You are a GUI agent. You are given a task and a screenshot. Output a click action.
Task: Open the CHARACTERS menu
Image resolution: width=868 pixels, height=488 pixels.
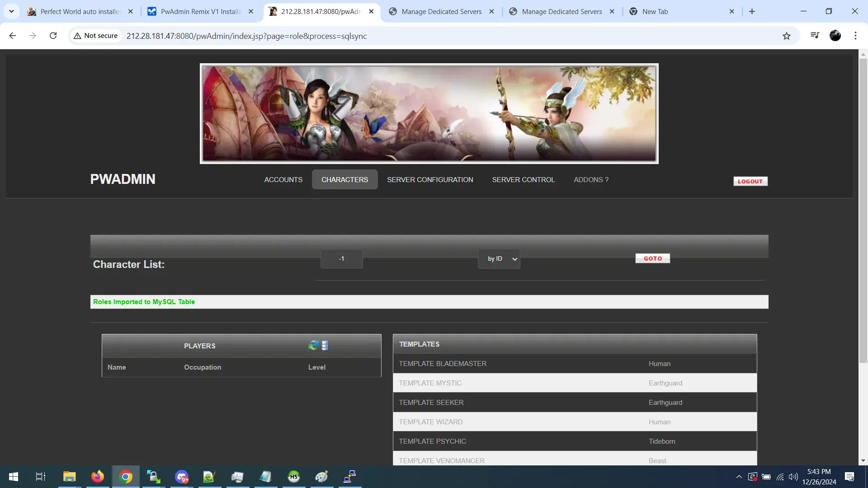click(345, 179)
